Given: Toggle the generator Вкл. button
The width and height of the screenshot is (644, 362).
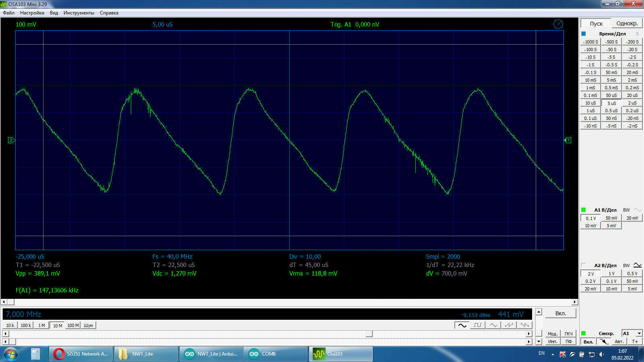Looking at the screenshot, I should click(561, 313).
